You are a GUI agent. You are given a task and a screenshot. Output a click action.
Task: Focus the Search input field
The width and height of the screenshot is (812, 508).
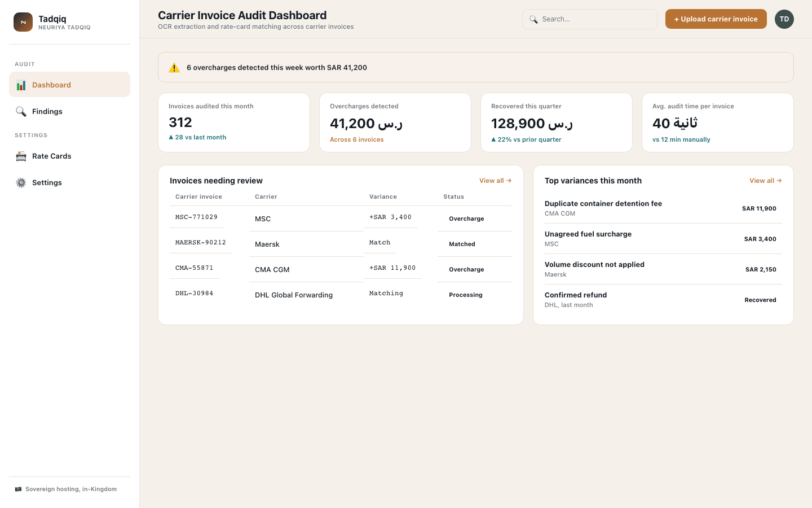click(x=590, y=19)
